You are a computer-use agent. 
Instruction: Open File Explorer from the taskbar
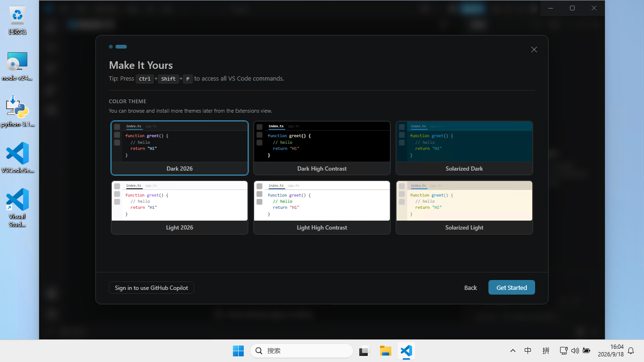click(386, 351)
